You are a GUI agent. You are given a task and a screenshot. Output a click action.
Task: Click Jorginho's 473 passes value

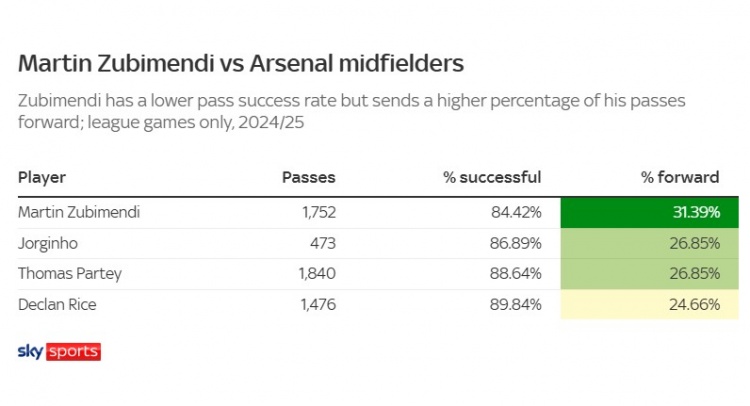point(321,243)
